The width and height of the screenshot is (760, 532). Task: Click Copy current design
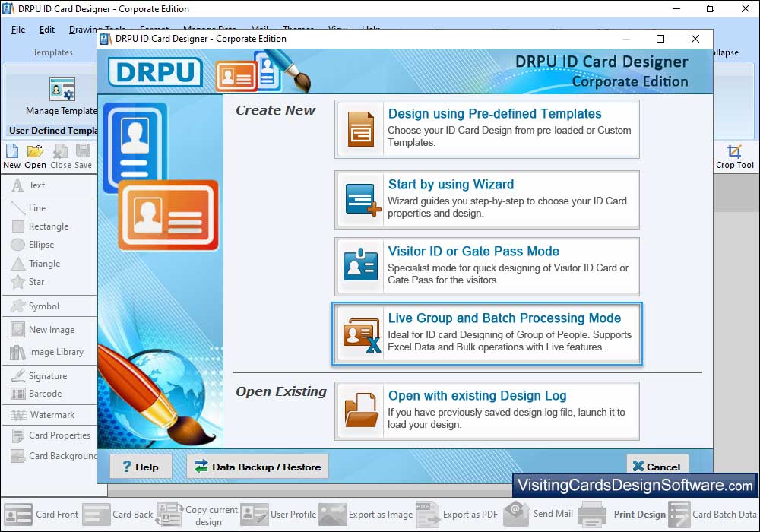[198, 515]
